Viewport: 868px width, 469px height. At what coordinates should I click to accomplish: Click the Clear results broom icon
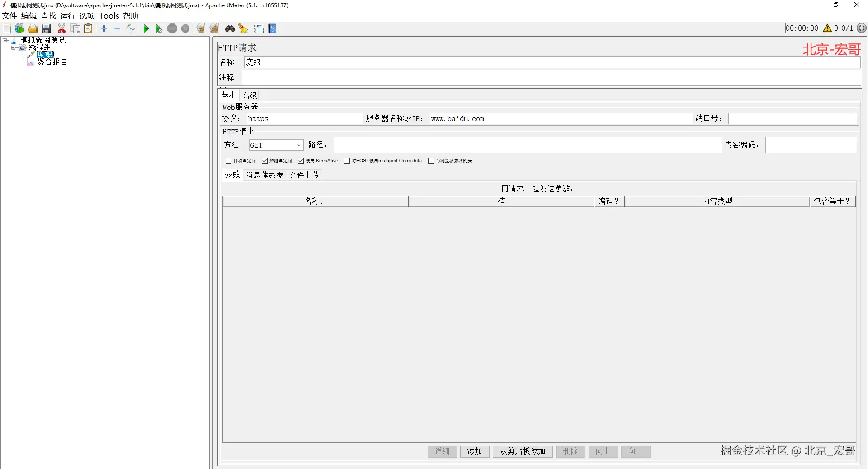[201, 28]
